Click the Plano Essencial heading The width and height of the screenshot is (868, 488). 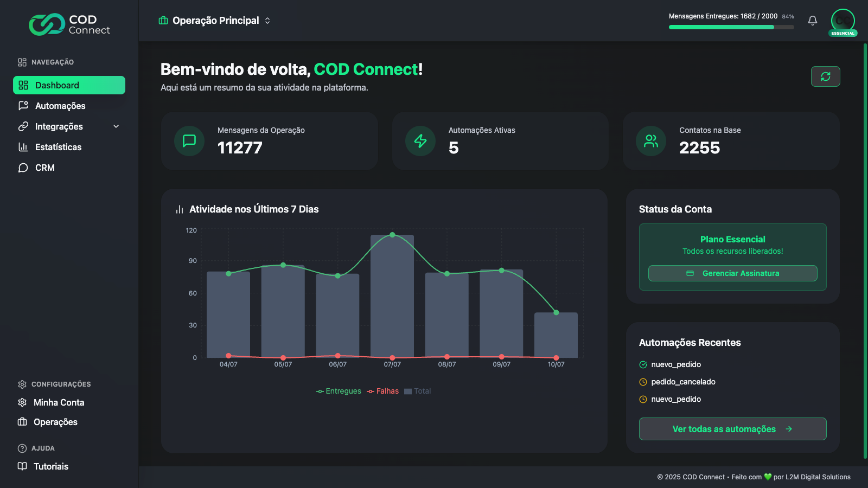tap(733, 239)
